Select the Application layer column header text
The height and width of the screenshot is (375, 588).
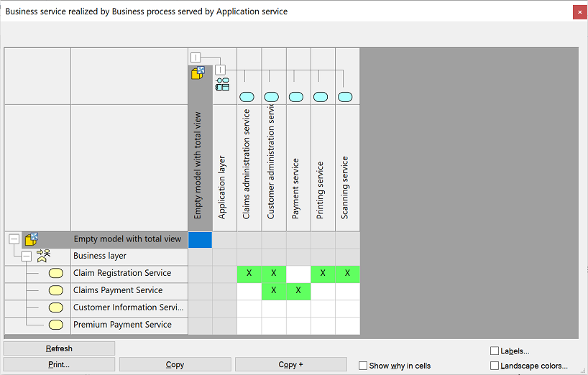tap(222, 187)
